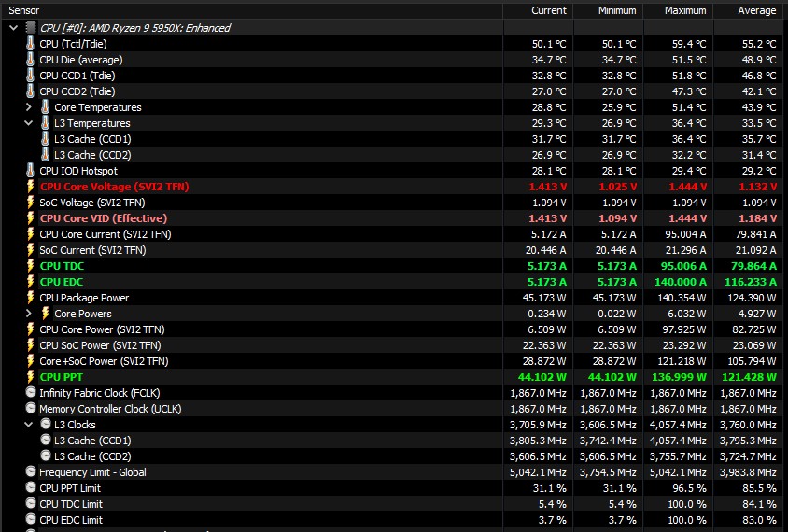This screenshot has height=532, width=788.
Task: Sort by the Sensor column header
Action: tap(252, 10)
